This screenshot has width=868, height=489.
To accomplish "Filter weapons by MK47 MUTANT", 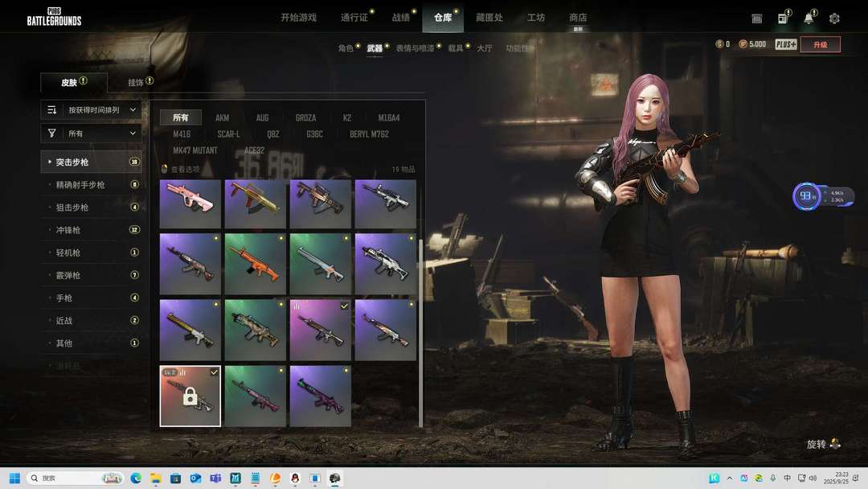I will (x=194, y=150).
